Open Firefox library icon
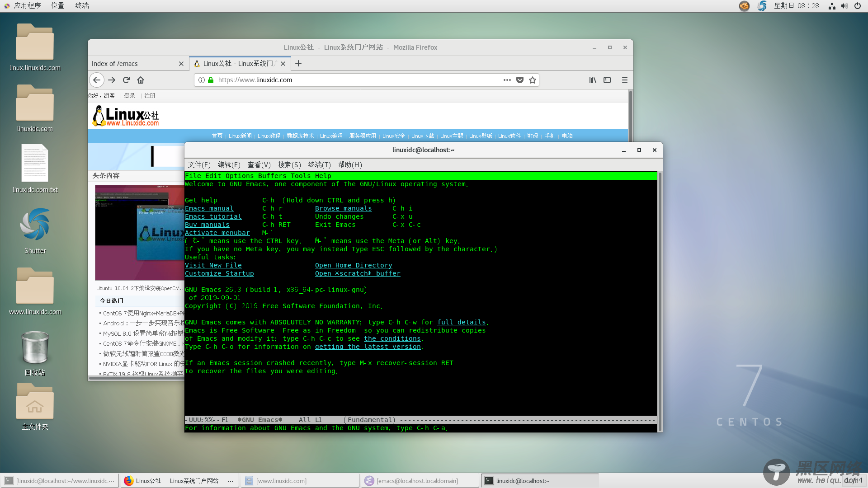 (593, 80)
